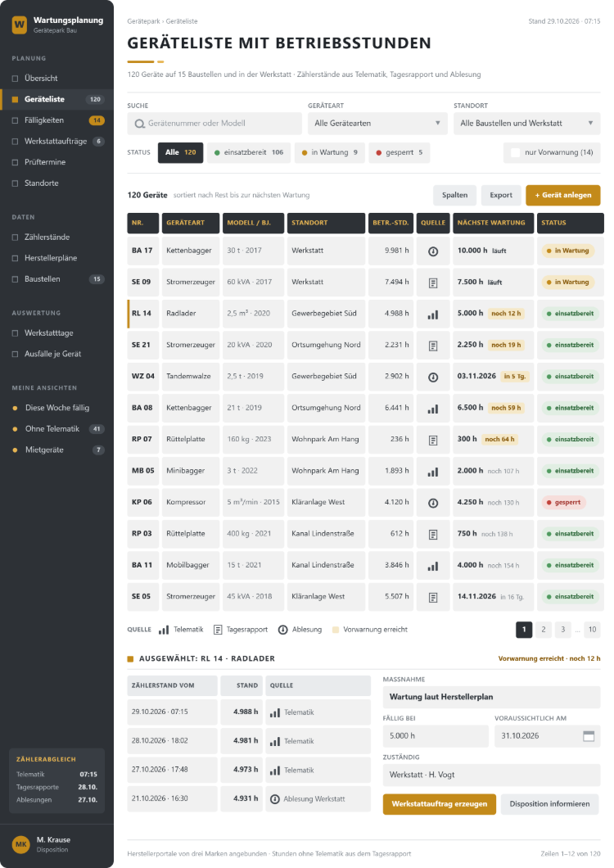The image size is (614, 868).
Task: Open Werkstatttage in the sidebar
Action: click(56, 332)
